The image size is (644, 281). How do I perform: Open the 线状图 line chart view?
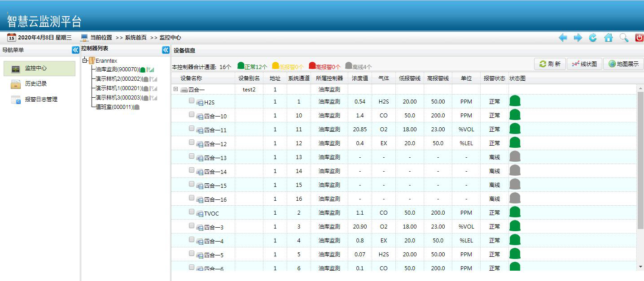click(584, 64)
